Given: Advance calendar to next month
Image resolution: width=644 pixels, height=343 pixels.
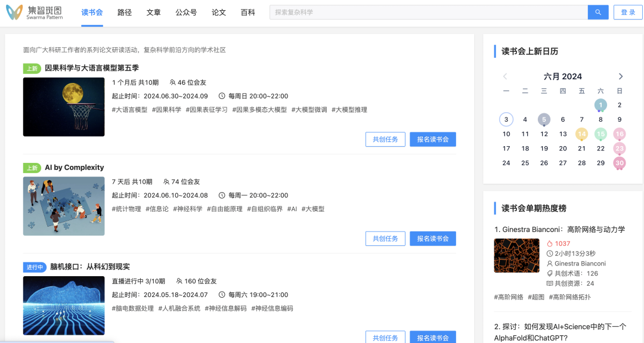Looking at the screenshot, I should tap(620, 76).
